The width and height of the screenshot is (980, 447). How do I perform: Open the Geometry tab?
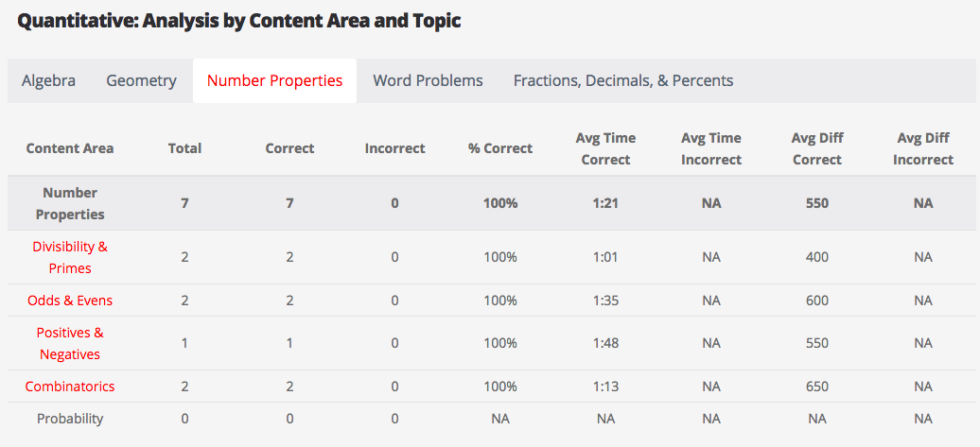(141, 80)
